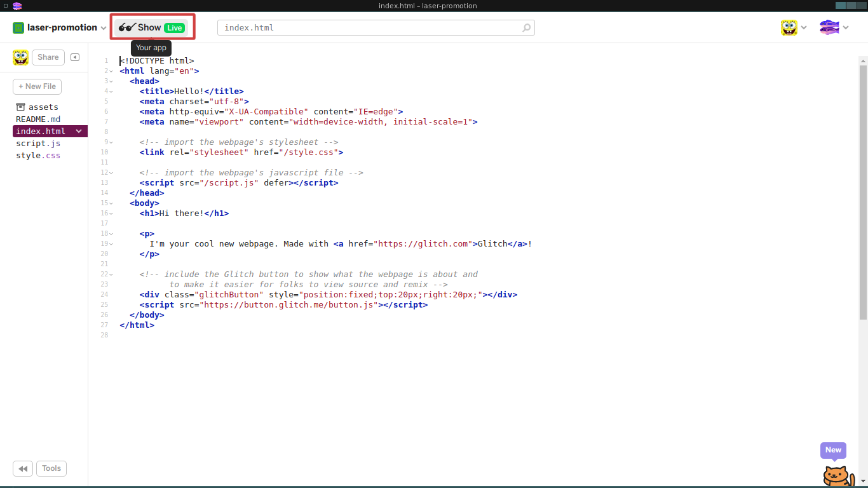Image resolution: width=868 pixels, height=488 pixels.
Task: Open the index.html file options chevron
Action: click(79, 132)
